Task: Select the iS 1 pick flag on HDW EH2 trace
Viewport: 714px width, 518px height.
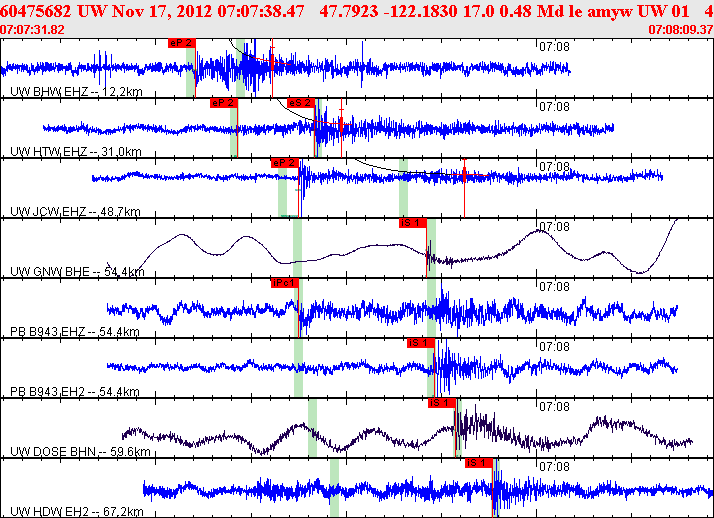Action: point(479,464)
